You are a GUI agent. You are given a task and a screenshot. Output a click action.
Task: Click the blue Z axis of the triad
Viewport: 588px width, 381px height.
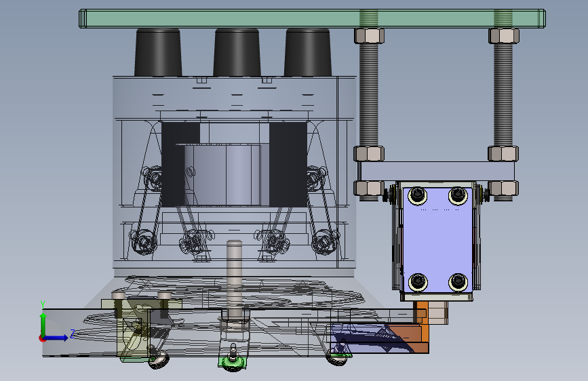click(x=56, y=338)
